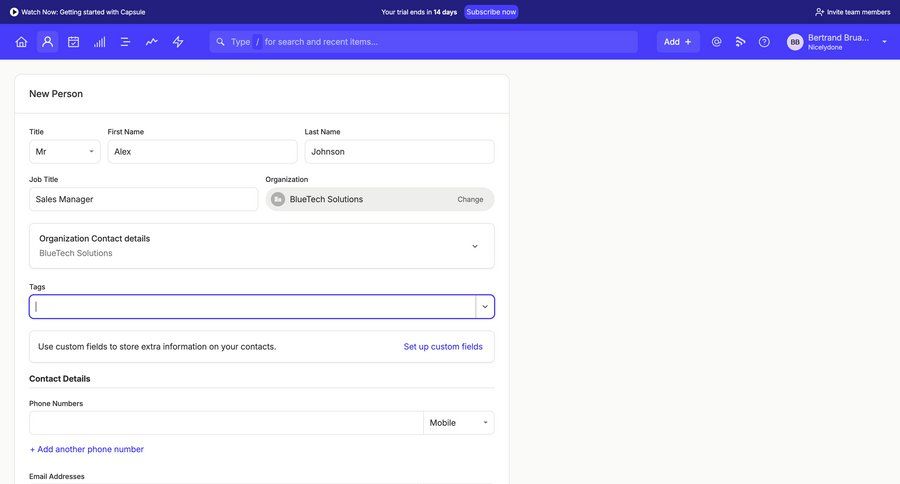Click the Phone Numbers input field

click(x=226, y=423)
